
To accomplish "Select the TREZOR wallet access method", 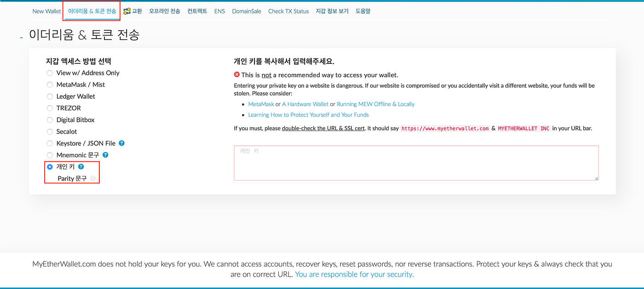I will click(x=50, y=108).
